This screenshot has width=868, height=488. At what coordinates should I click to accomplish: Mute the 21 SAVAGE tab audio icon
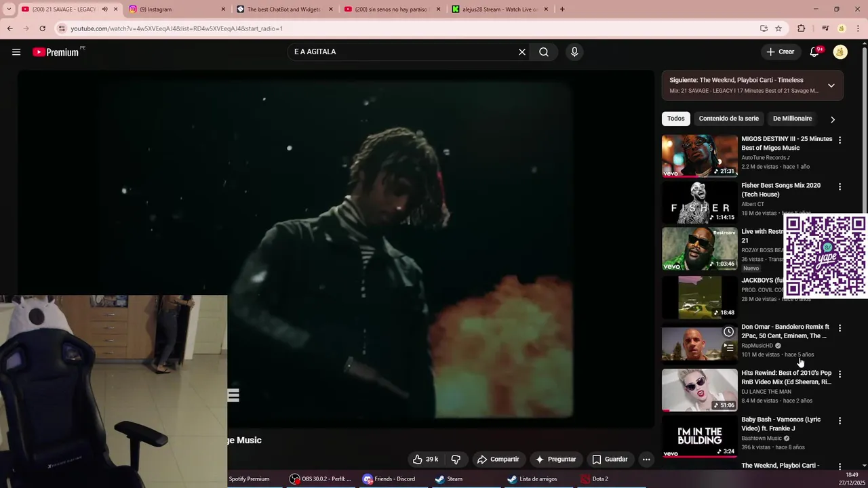pyautogui.click(x=104, y=9)
